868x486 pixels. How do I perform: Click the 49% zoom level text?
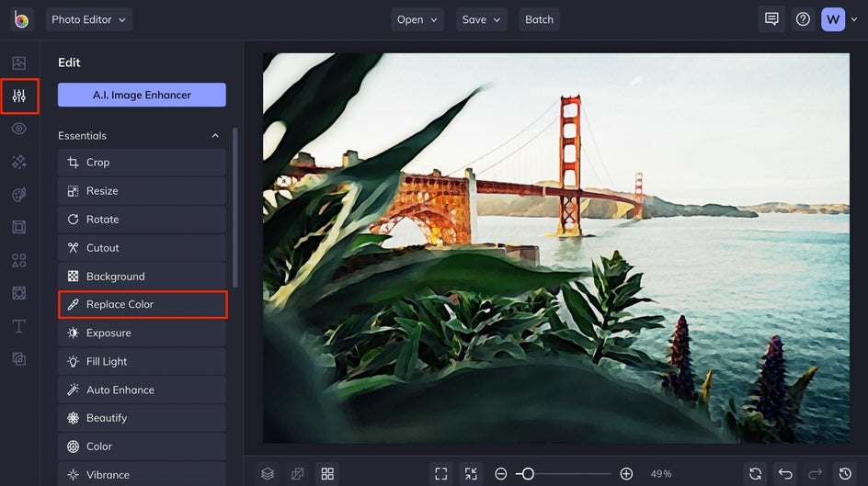point(661,474)
